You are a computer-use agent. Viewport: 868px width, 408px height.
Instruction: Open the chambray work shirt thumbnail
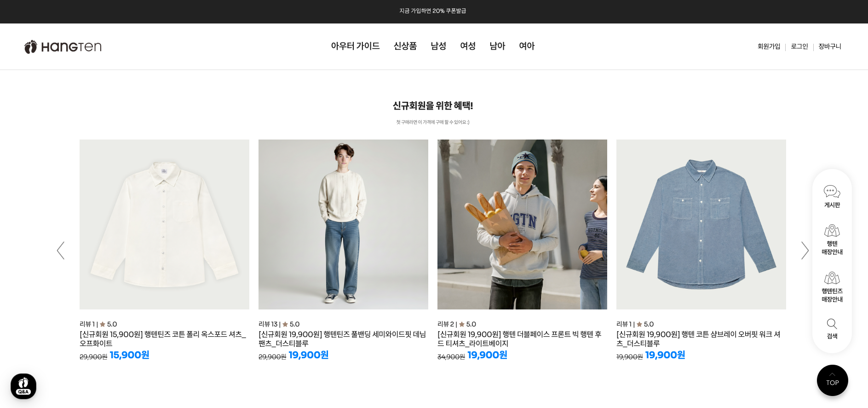click(x=701, y=224)
